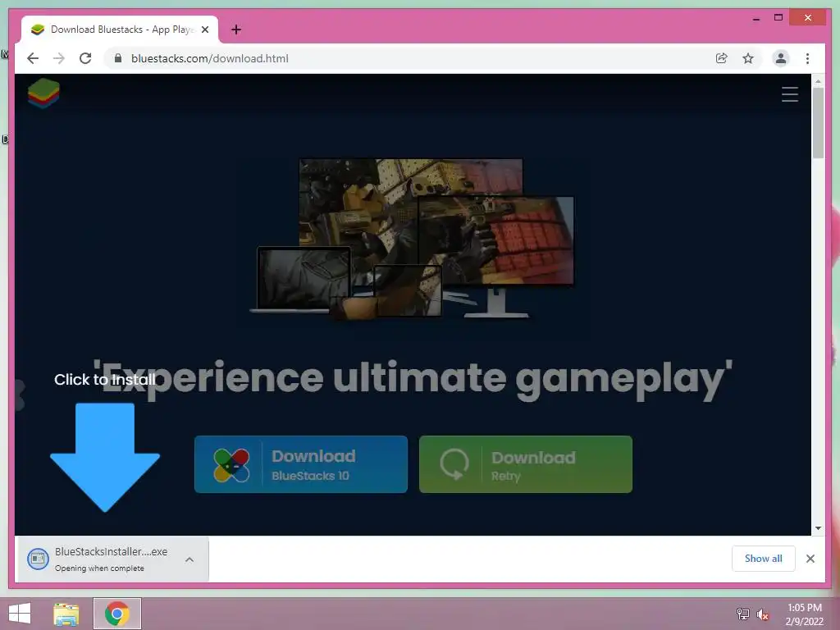Click the BlueStacks 10 icon on download button
Image resolution: width=840 pixels, height=630 pixels.
(231, 465)
